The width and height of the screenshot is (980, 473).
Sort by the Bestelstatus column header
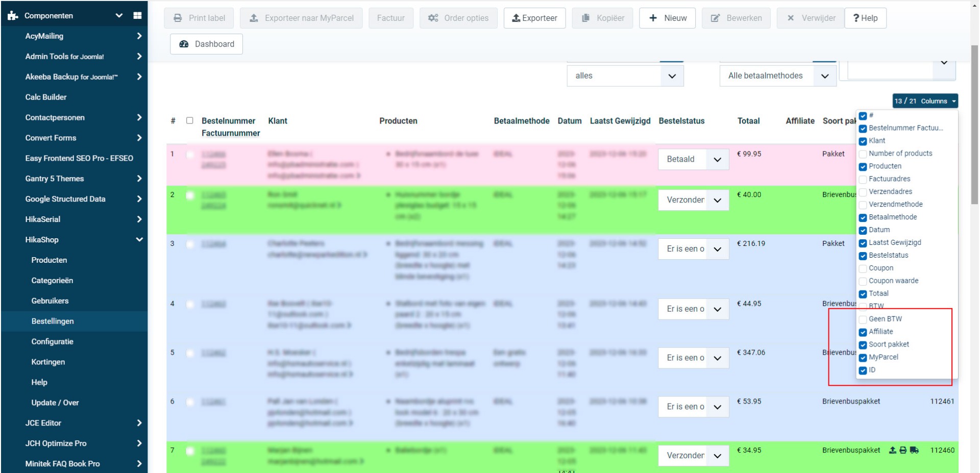681,121
